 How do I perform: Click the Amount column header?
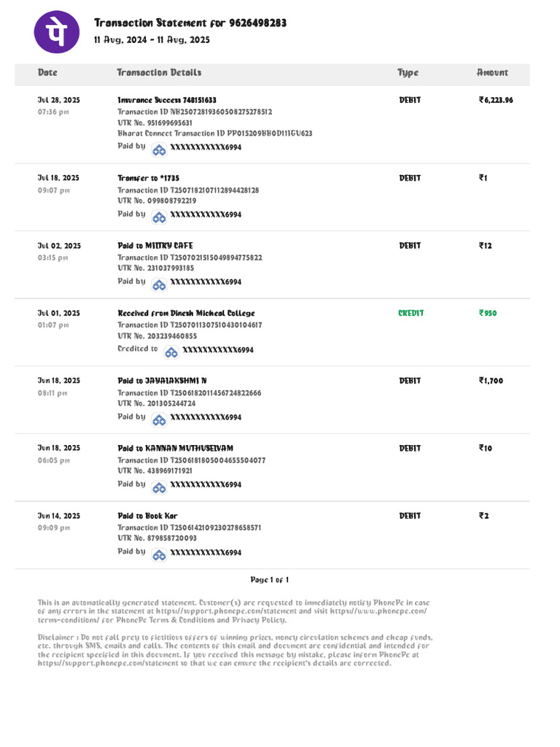[x=492, y=72]
